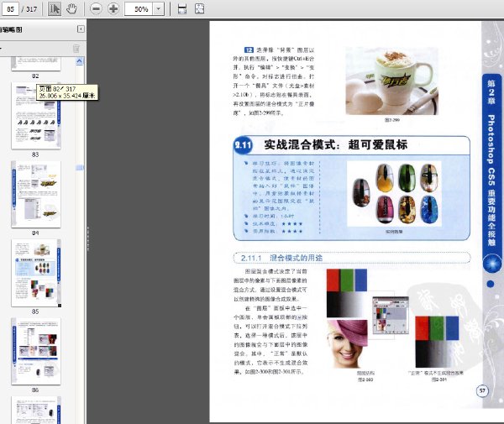Click the thumbnail scrollbar position marker

click(x=80, y=167)
